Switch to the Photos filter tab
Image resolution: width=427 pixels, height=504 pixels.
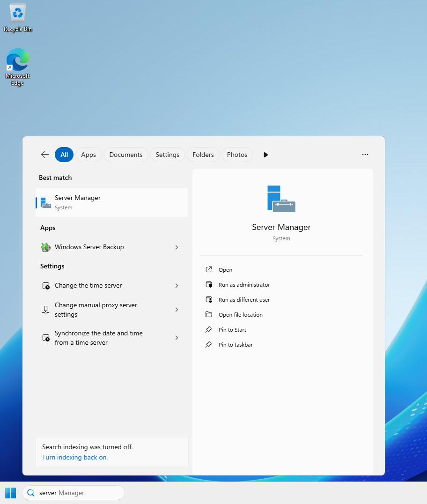coord(237,155)
